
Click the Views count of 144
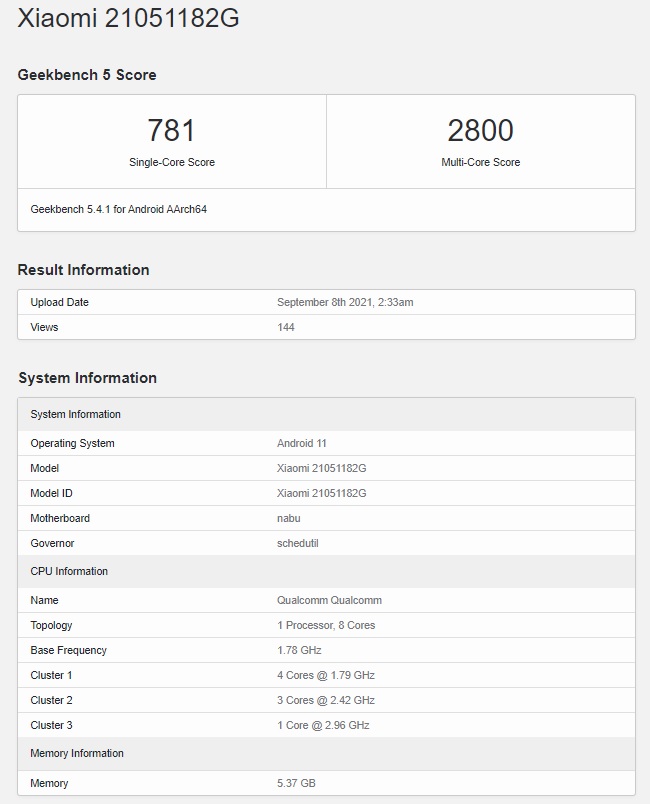(286, 327)
